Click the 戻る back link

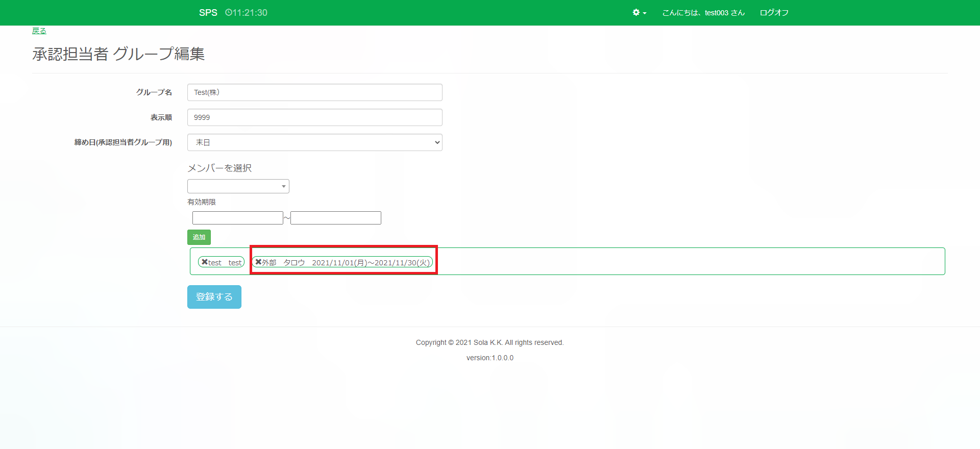39,31
